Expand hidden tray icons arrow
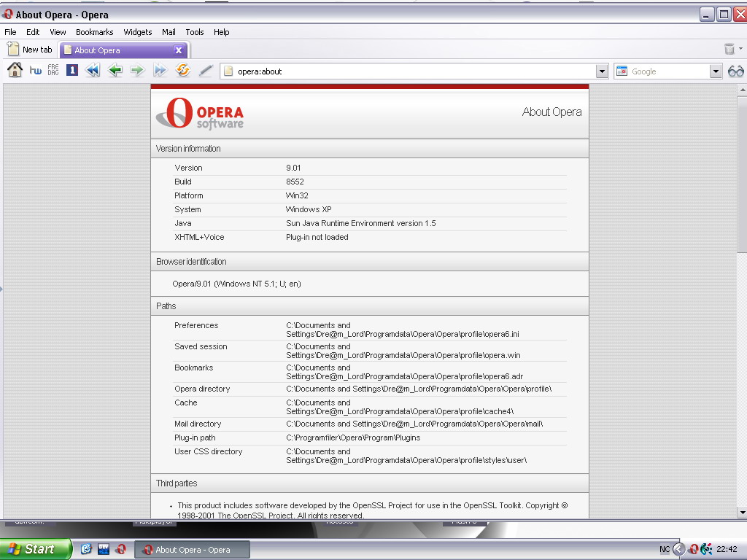The width and height of the screenshot is (747, 560). pyautogui.click(x=679, y=549)
